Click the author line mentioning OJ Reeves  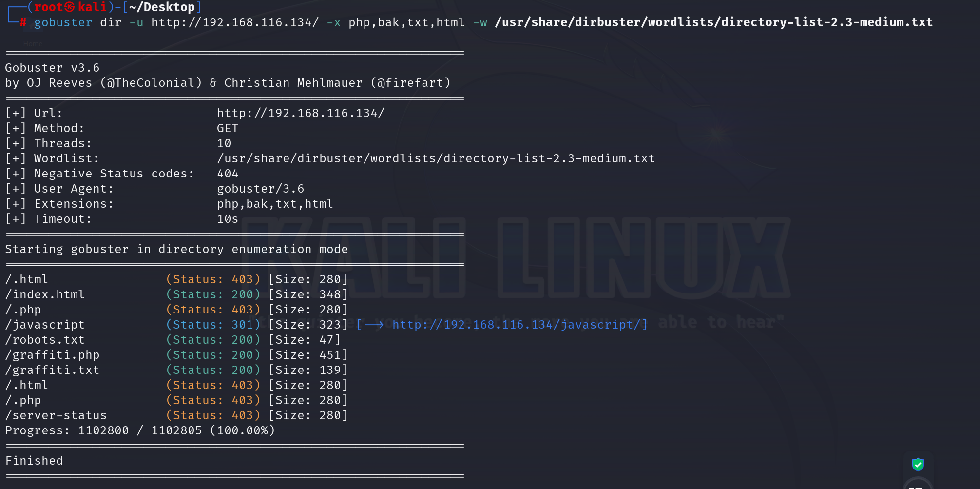[228, 83]
